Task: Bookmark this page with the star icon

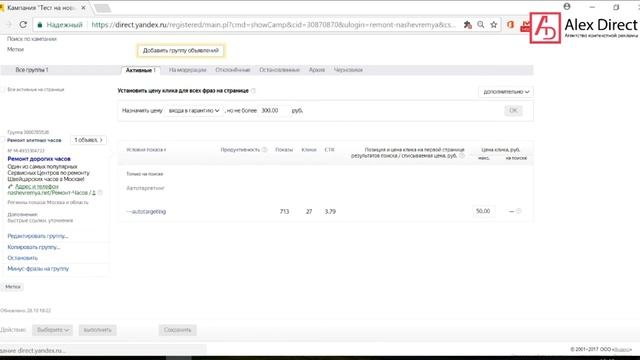Action: click(493, 25)
